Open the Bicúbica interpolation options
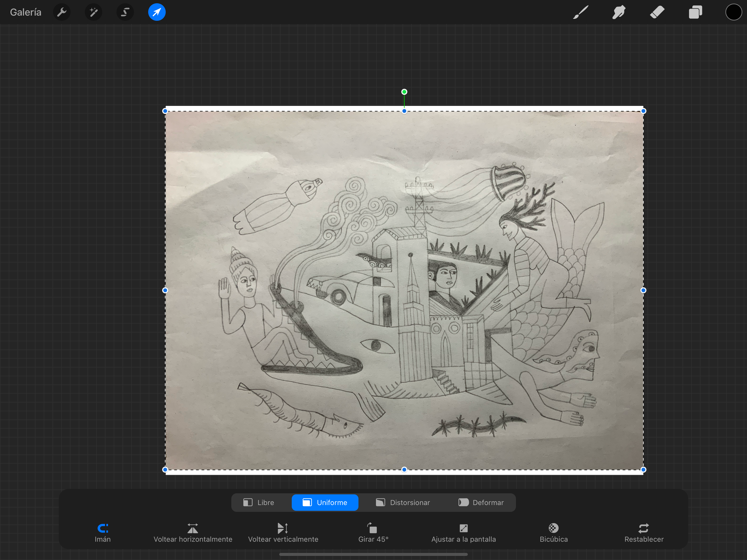Screen dimensions: 747x560 (x=553, y=532)
